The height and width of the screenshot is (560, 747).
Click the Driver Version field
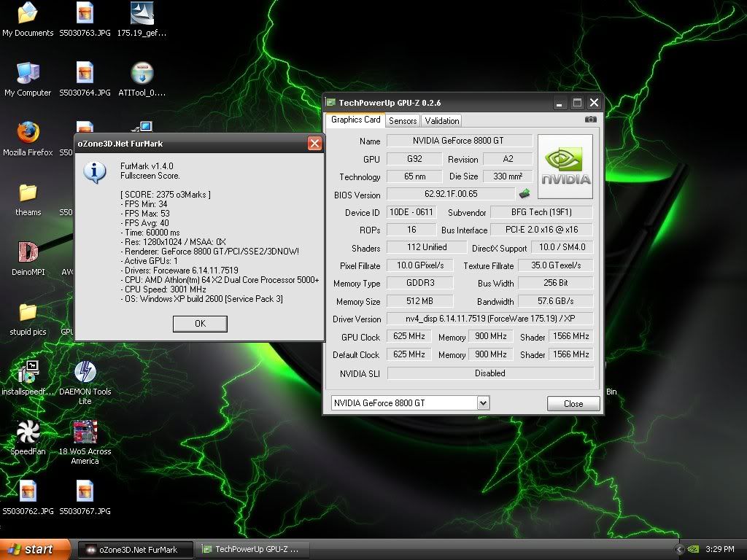pyautogui.click(x=489, y=319)
